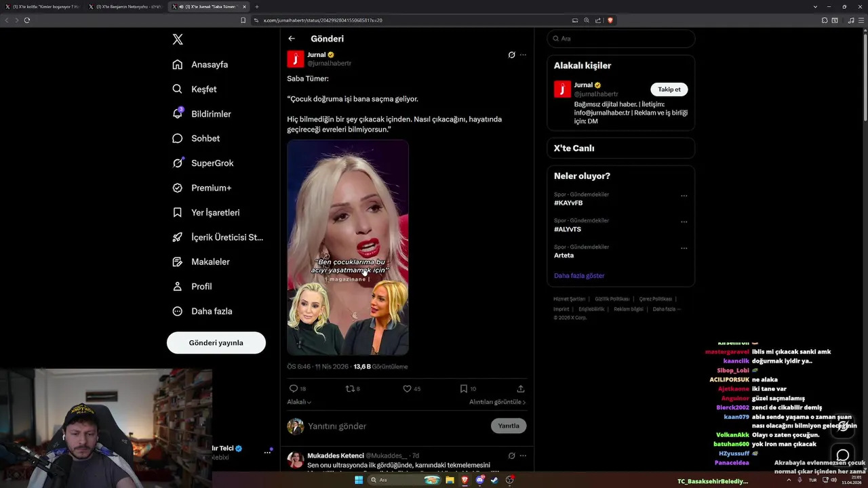Click Daha fazla göster under trends

click(x=579, y=276)
